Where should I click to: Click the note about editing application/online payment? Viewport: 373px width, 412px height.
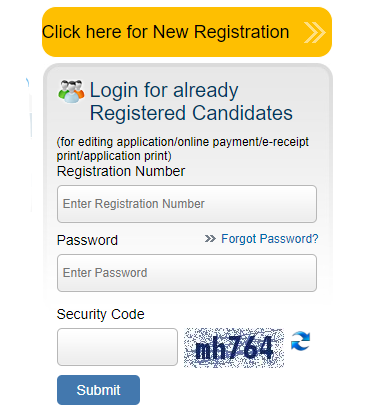click(x=183, y=149)
